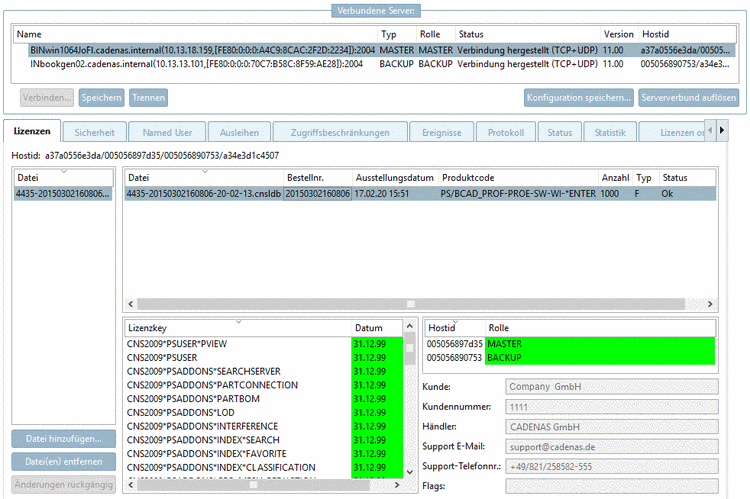The height and width of the screenshot is (499, 750).
Task: Open the Named User tab
Action: point(167,133)
